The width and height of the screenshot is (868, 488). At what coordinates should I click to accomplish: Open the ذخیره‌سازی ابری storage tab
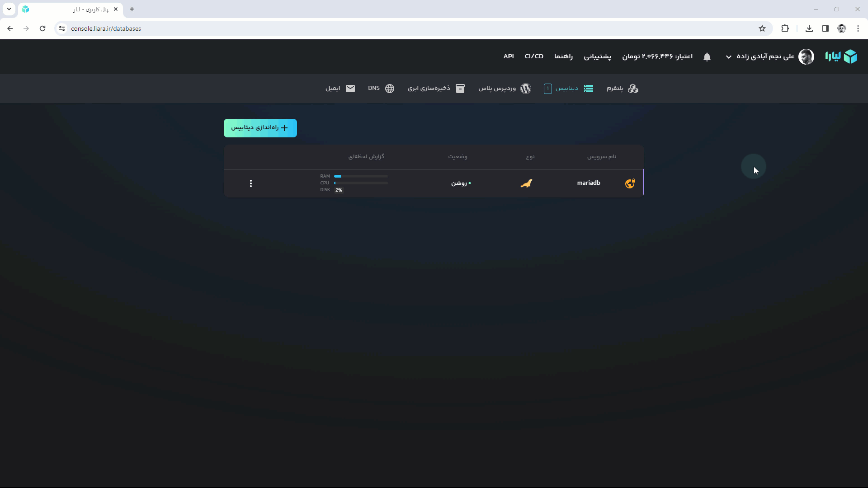pyautogui.click(x=436, y=89)
